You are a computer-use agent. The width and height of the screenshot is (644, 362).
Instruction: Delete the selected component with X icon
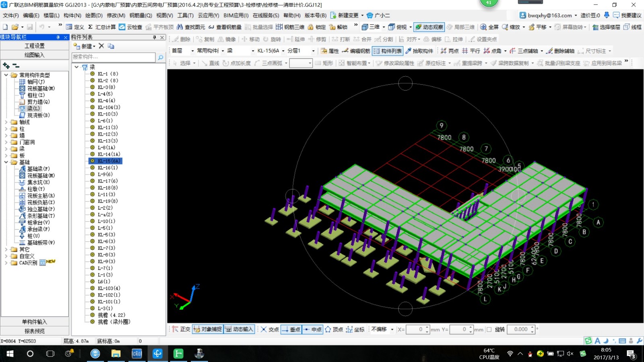pyautogui.click(x=101, y=46)
